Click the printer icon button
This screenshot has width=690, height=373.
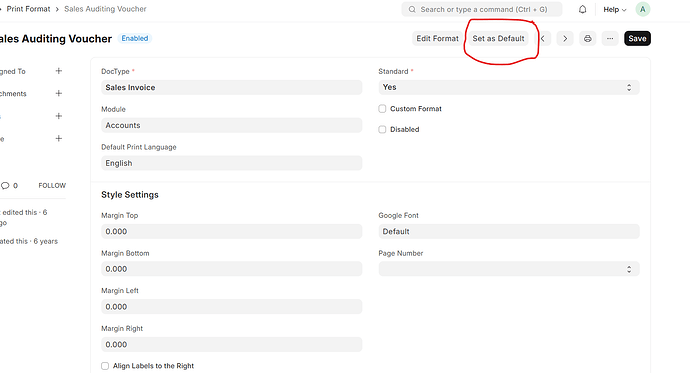click(587, 39)
